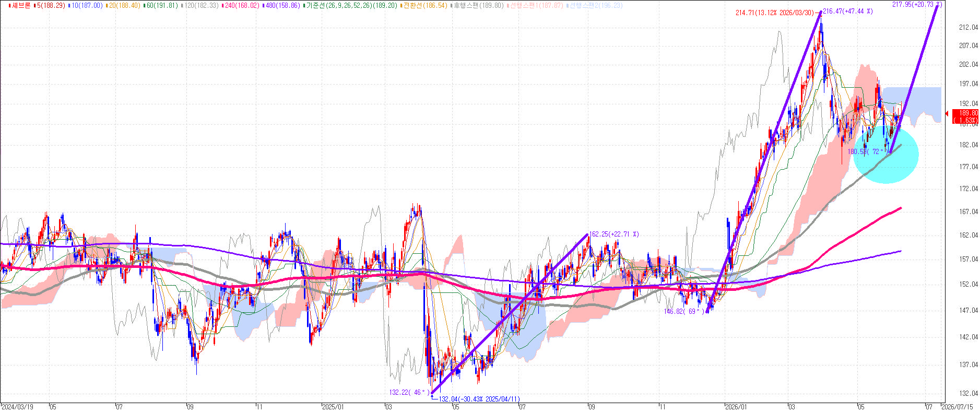Click the 162.25(+22.71 %) trendline label

point(614,234)
